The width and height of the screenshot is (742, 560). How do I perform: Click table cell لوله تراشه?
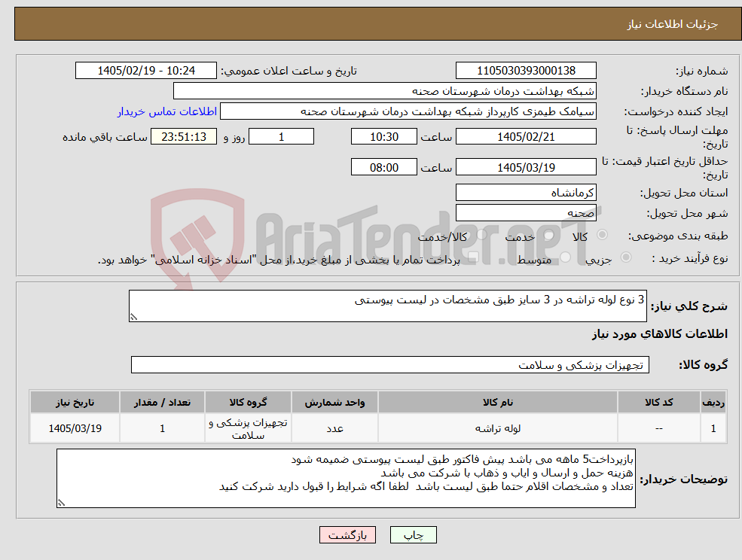(498, 428)
